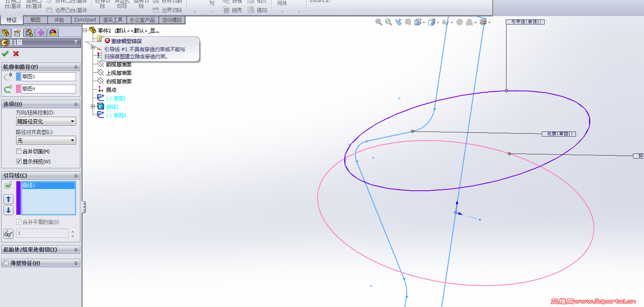Switch to 评估 tab
The height and width of the screenshot is (307, 644).
point(59,20)
